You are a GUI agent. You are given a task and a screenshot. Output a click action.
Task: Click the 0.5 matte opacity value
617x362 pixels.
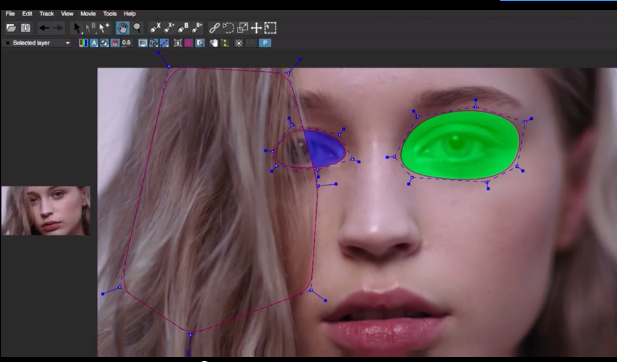pos(126,43)
